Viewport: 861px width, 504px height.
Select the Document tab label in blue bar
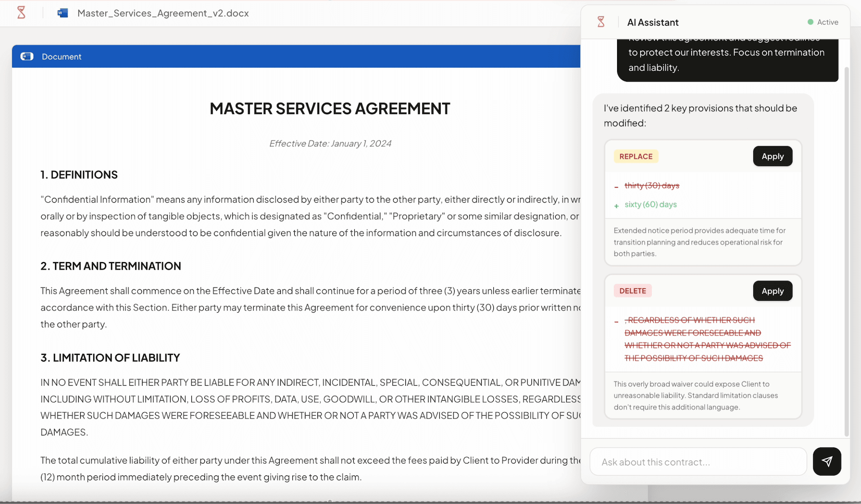coord(61,56)
